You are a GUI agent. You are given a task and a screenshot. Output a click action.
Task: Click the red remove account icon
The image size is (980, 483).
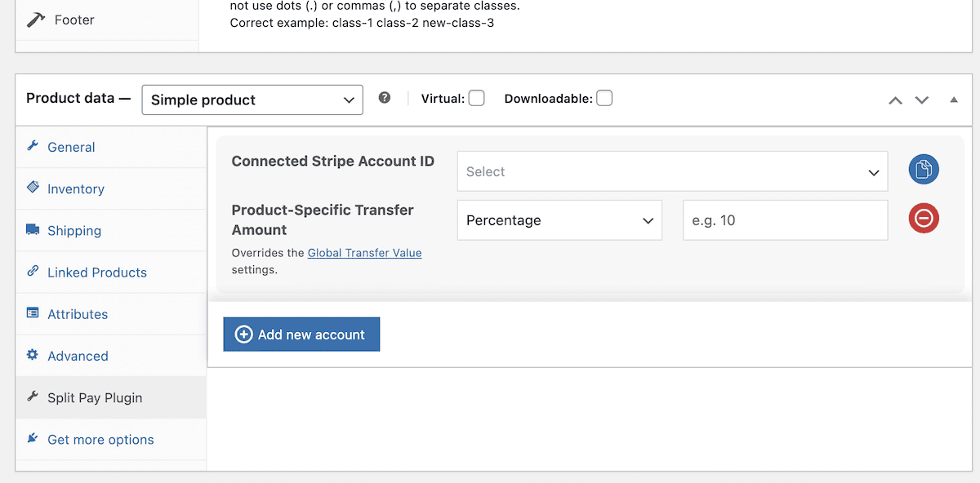point(924,219)
